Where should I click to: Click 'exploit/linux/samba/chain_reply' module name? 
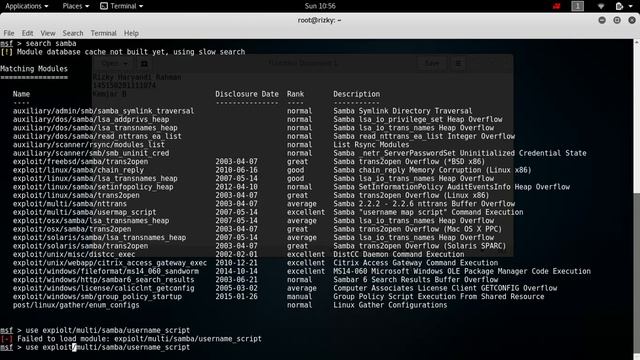click(x=78, y=170)
